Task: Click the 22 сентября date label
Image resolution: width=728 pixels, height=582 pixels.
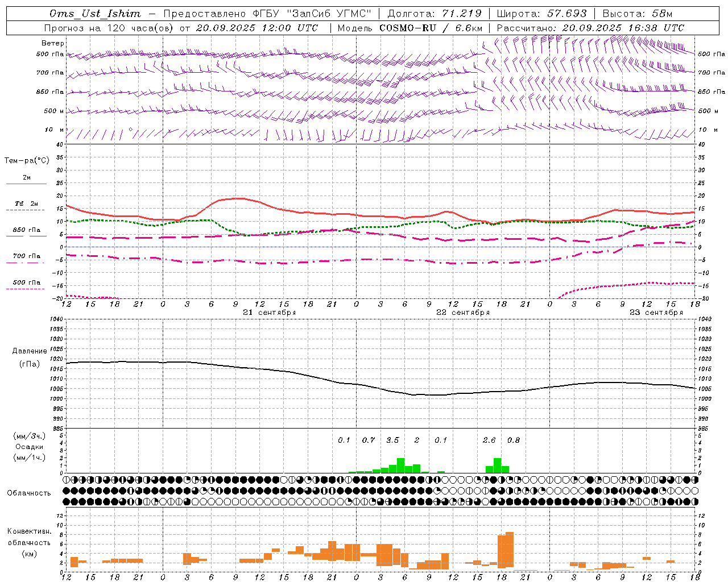Action: click(463, 313)
